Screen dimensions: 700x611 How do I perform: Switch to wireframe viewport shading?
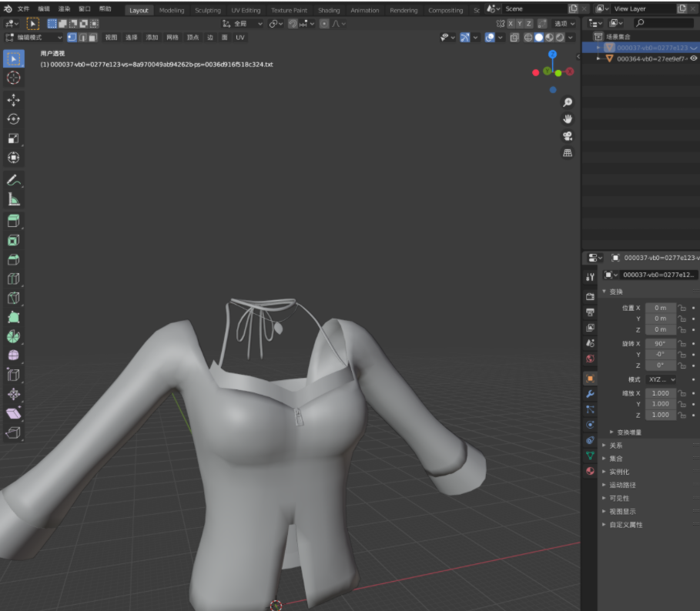528,38
